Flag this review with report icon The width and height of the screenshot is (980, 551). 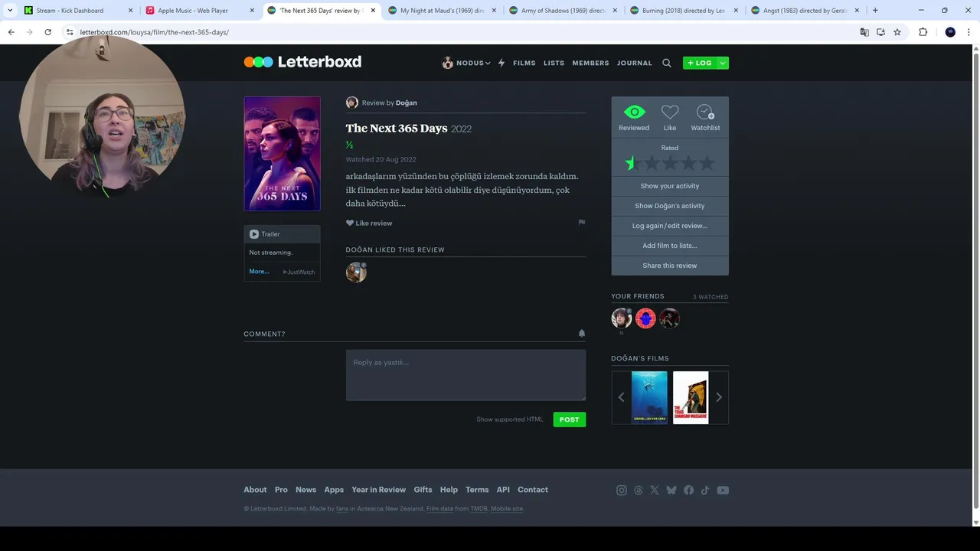point(582,223)
